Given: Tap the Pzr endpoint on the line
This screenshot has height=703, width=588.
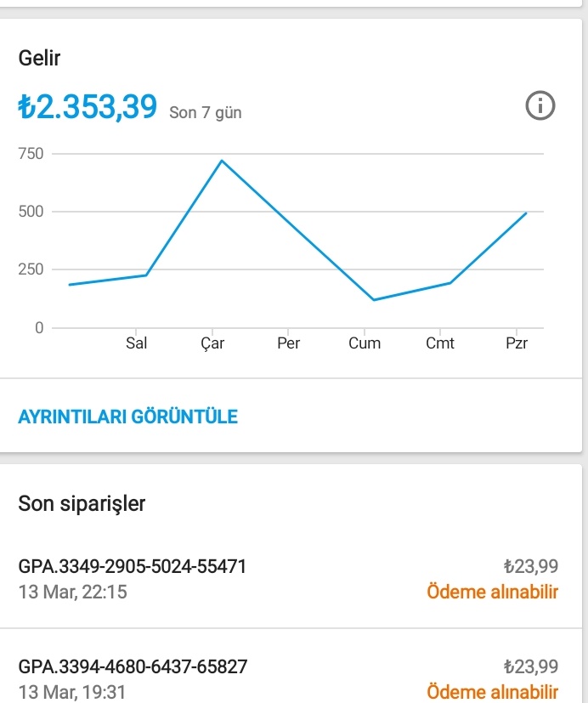Looking at the screenshot, I should (526, 213).
